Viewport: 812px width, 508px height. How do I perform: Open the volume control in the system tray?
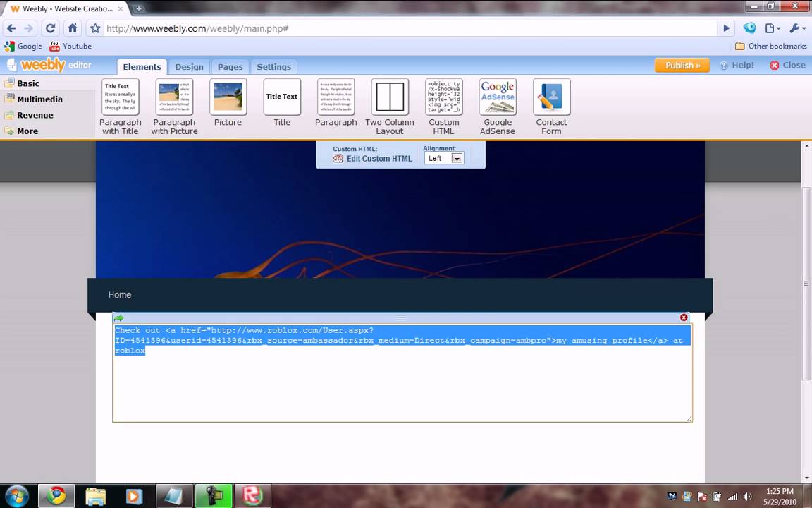click(x=746, y=497)
